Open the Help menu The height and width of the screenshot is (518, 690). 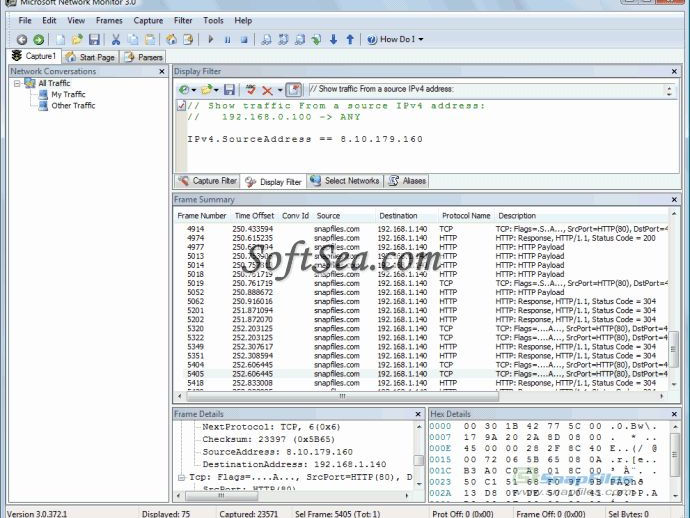(243, 20)
